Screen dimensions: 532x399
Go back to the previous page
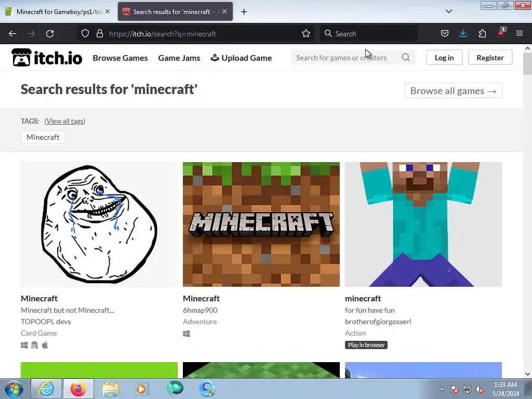(x=12, y=34)
